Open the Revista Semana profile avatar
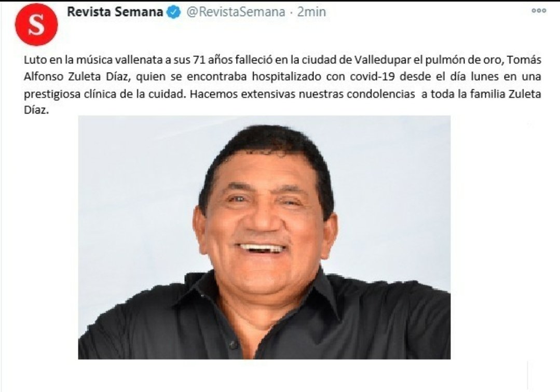This screenshot has width=560, height=392. click(36, 24)
